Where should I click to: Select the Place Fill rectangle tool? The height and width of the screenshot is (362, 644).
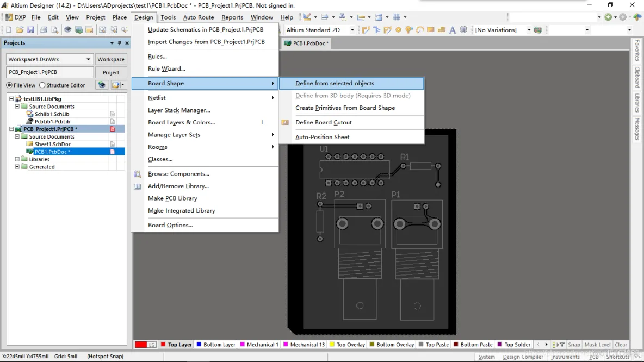point(431,30)
